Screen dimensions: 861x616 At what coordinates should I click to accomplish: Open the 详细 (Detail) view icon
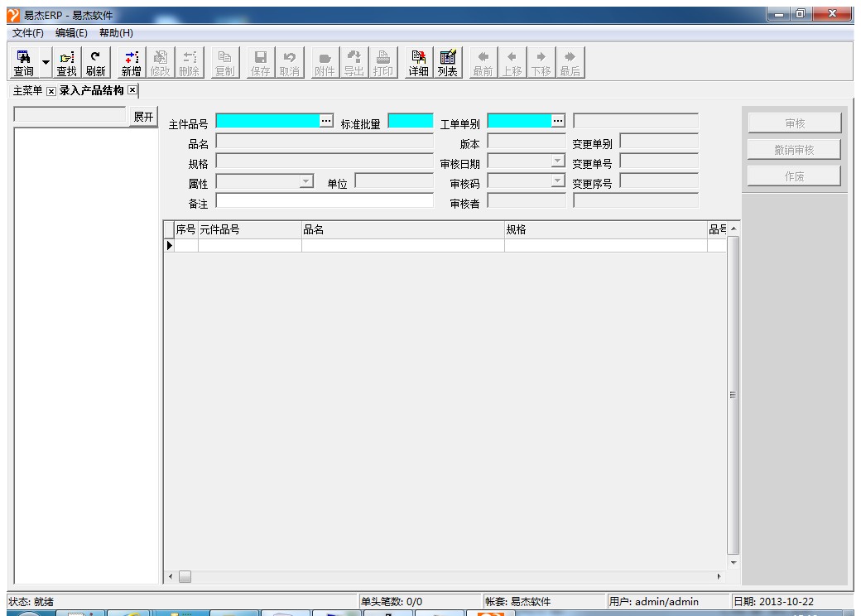418,63
